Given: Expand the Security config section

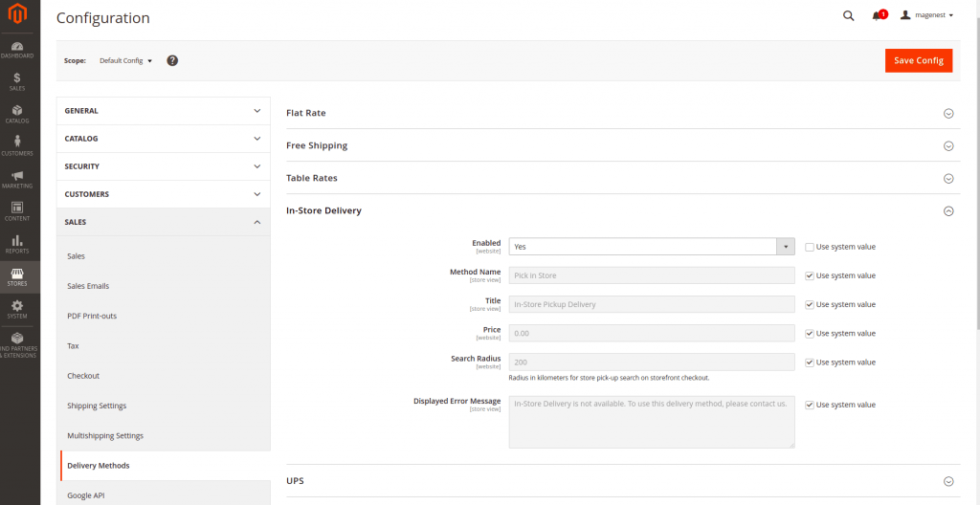Looking at the screenshot, I should 163,166.
